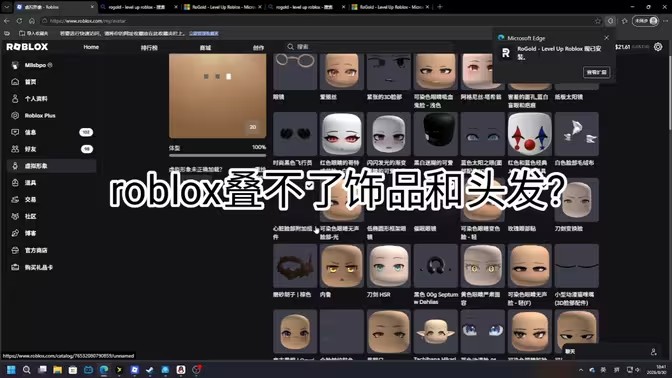The image size is (672, 378).
Task: Click the avatar preview thumbnail
Action: click(x=217, y=96)
